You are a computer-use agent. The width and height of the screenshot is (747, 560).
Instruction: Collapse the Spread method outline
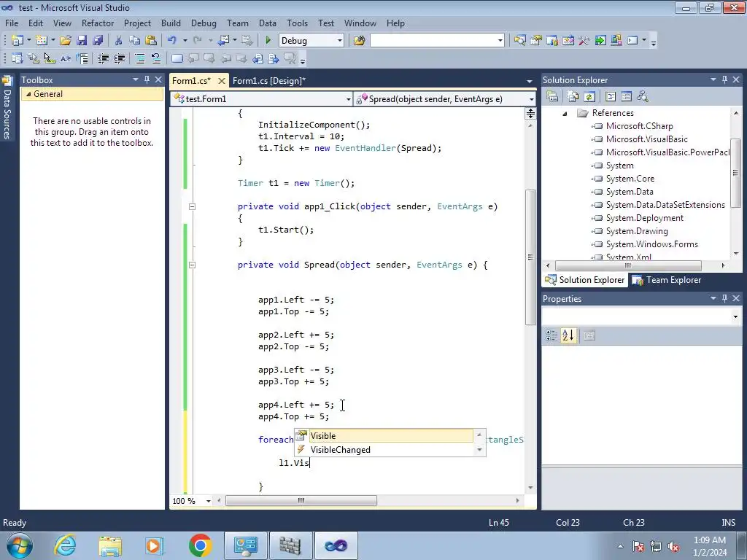pyautogui.click(x=192, y=265)
